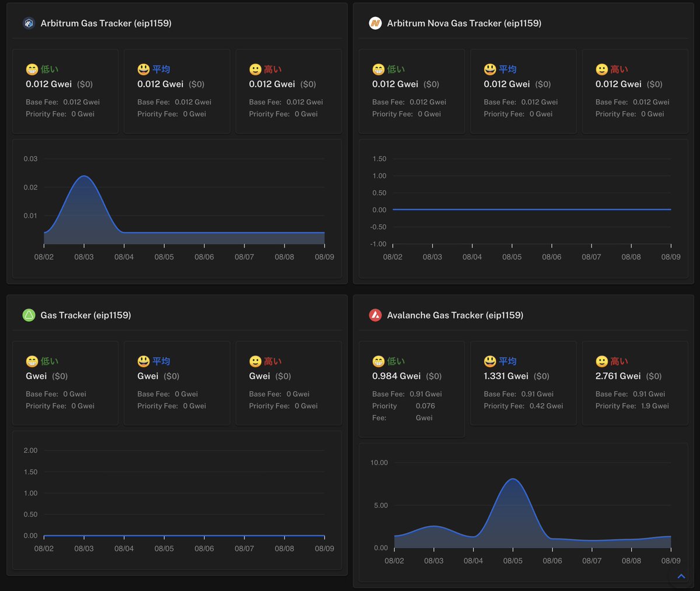The width and height of the screenshot is (700, 591).
Task: Click the high emoji in Arbitrum card
Action: (x=256, y=69)
